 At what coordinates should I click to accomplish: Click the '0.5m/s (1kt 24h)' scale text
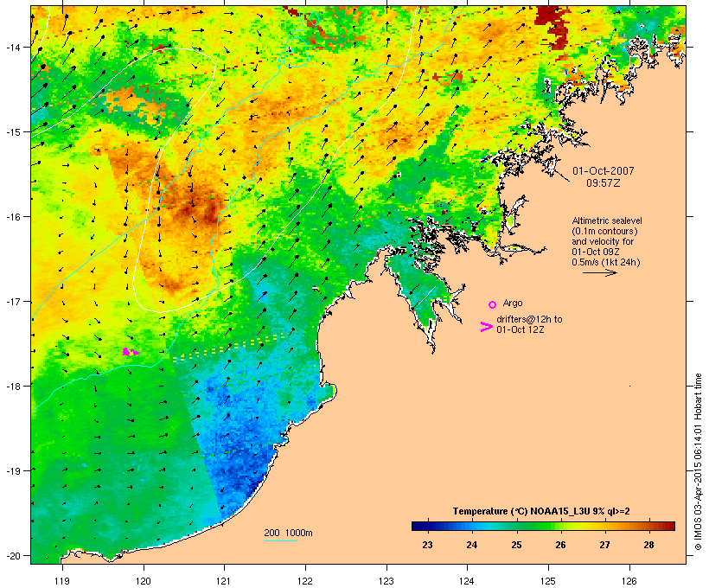point(606,262)
